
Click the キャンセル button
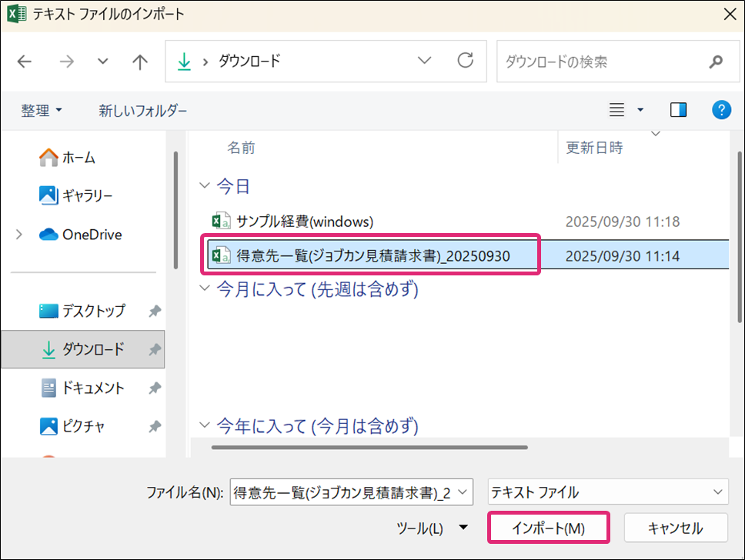675,528
